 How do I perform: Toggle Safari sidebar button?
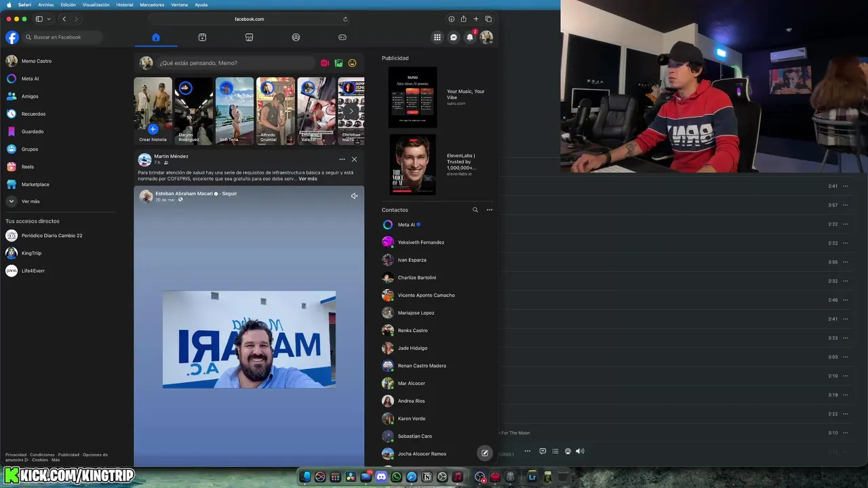(x=39, y=19)
